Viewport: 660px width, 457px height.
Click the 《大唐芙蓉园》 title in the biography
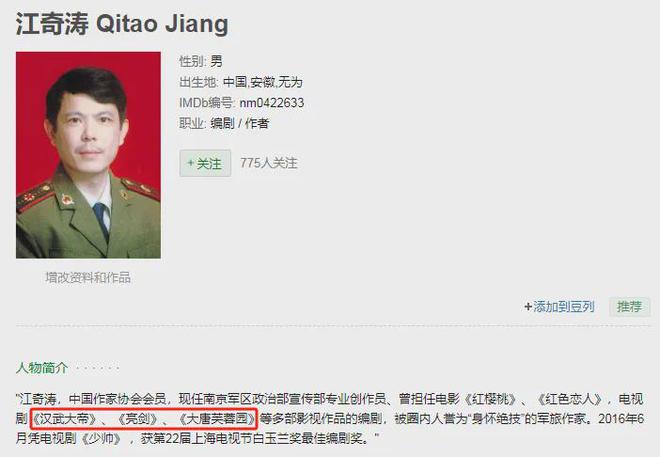[x=217, y=419]
